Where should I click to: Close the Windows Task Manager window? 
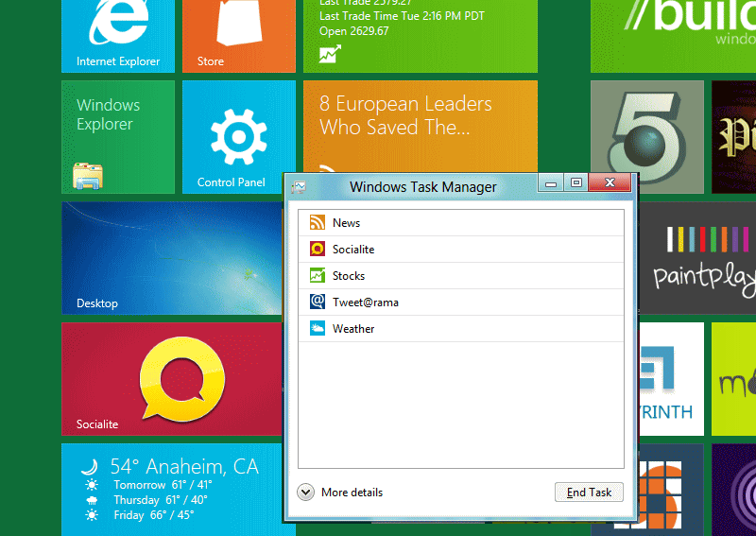point(610,182)
